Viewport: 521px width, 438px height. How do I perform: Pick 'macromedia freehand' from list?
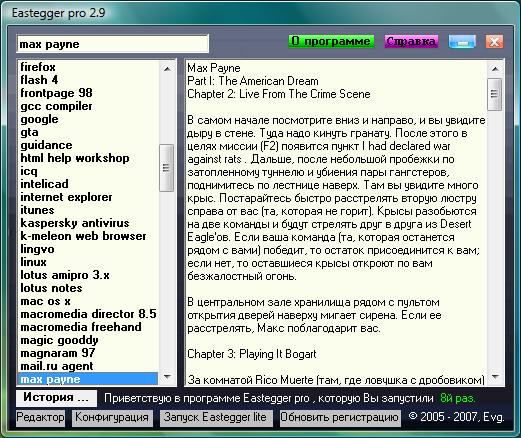click(x=88, y=327)
